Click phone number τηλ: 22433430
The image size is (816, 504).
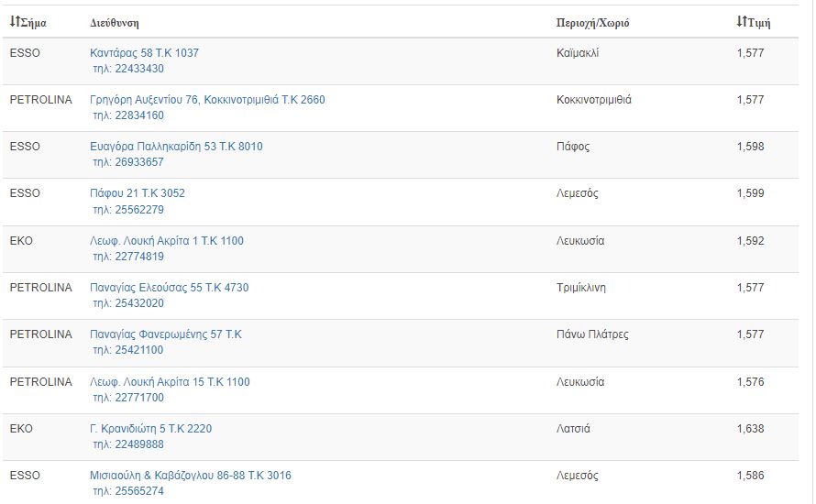click(128, 69)
